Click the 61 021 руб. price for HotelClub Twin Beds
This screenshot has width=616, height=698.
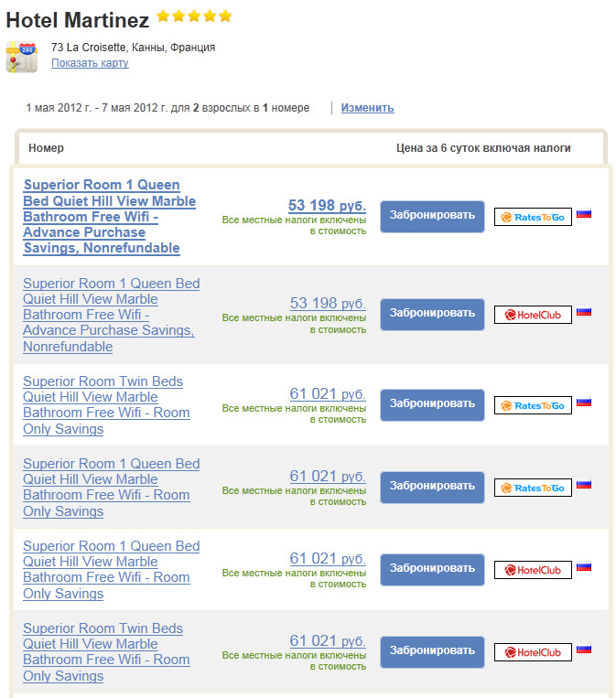click(327, 640)
